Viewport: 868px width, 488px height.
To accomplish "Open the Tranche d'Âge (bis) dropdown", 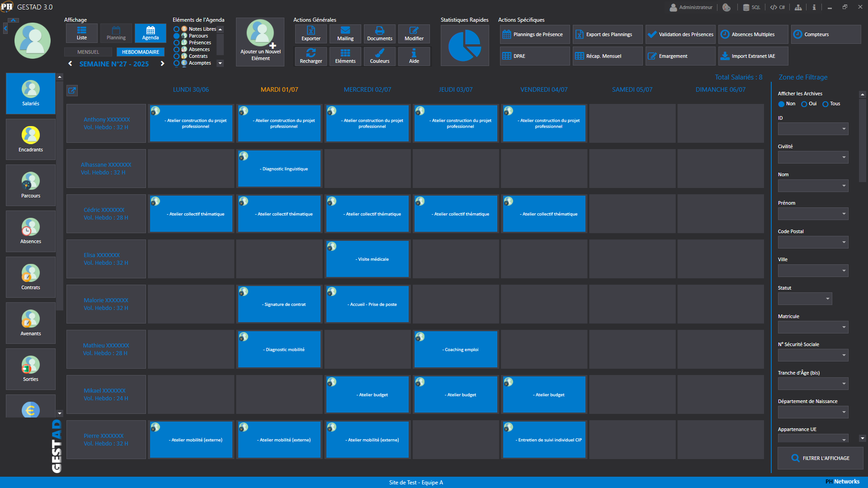I will point(813,384).
